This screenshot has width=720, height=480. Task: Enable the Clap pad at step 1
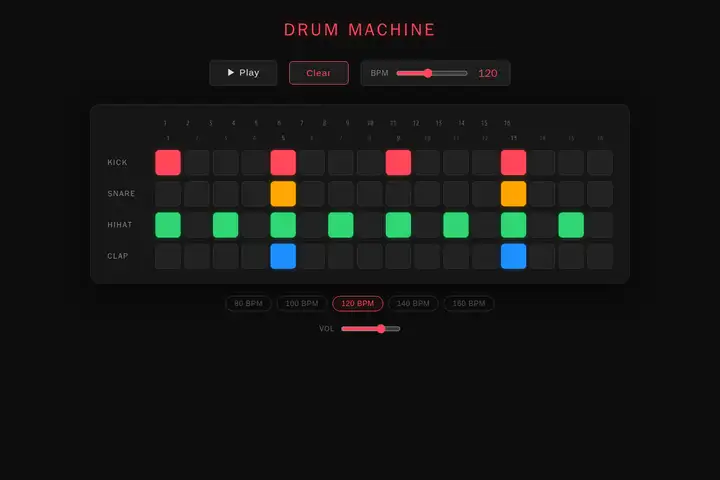click(168, 256)
